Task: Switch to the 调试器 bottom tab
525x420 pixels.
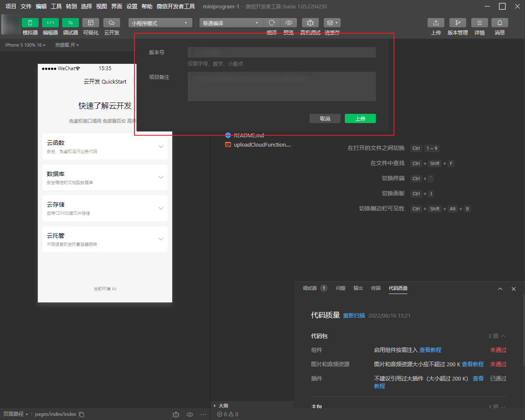Action: click(x=310, y=288)
